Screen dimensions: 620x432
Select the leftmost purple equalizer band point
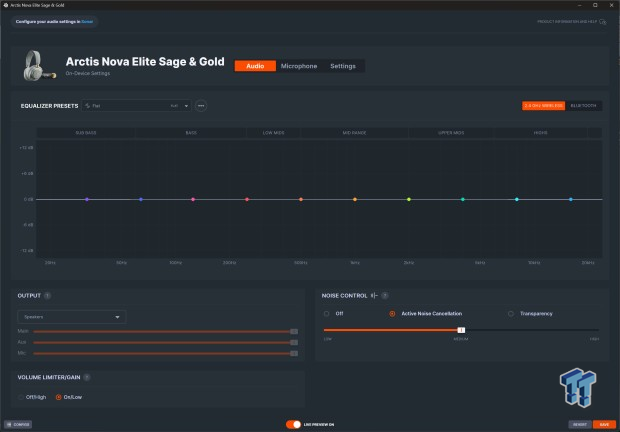(x=87, y=199)
